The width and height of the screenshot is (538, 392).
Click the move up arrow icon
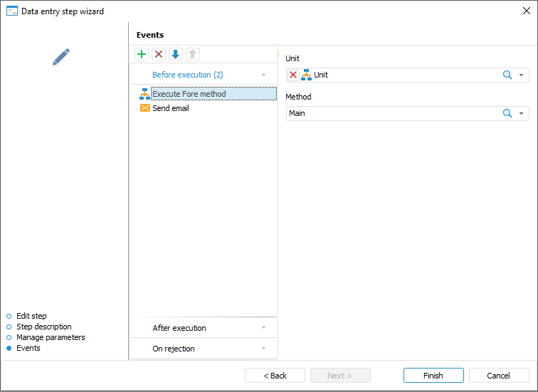click(x=193, y=54)
